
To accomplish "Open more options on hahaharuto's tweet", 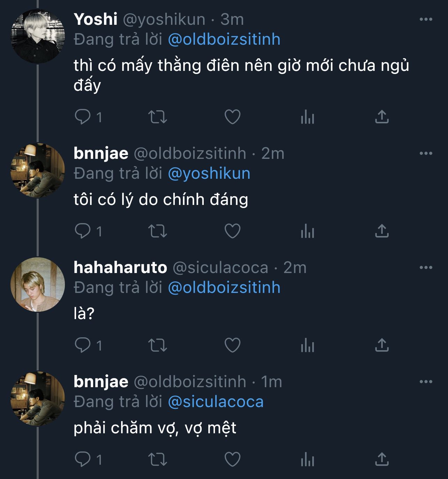I will click(x=426, y=267).
